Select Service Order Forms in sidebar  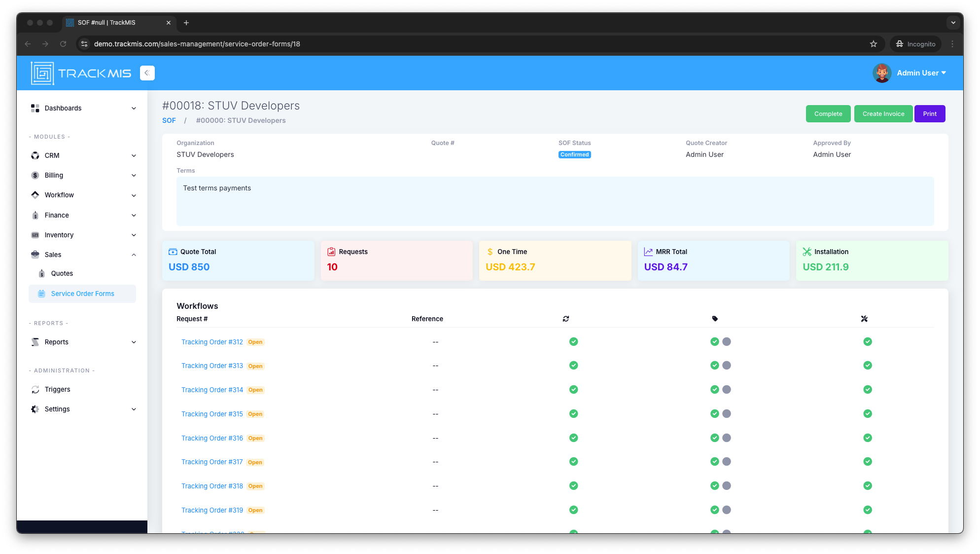pos(82,294)
